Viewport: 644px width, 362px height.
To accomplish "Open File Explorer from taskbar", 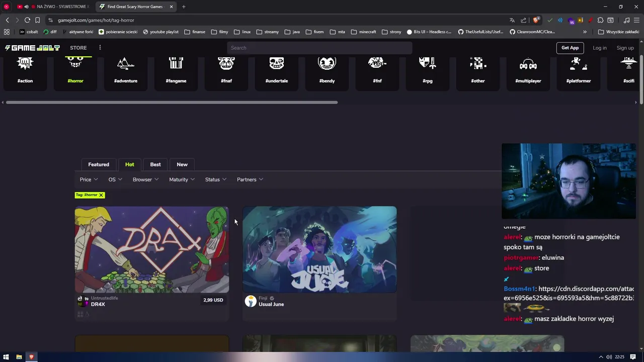I will click(x=19, y=357).
